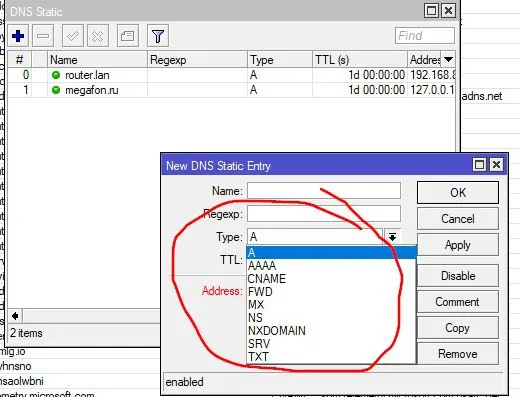Screen dimensions: 520x397
Task: Choose NXDOMAIN from the Type list
Action: (x=331, y=330)
